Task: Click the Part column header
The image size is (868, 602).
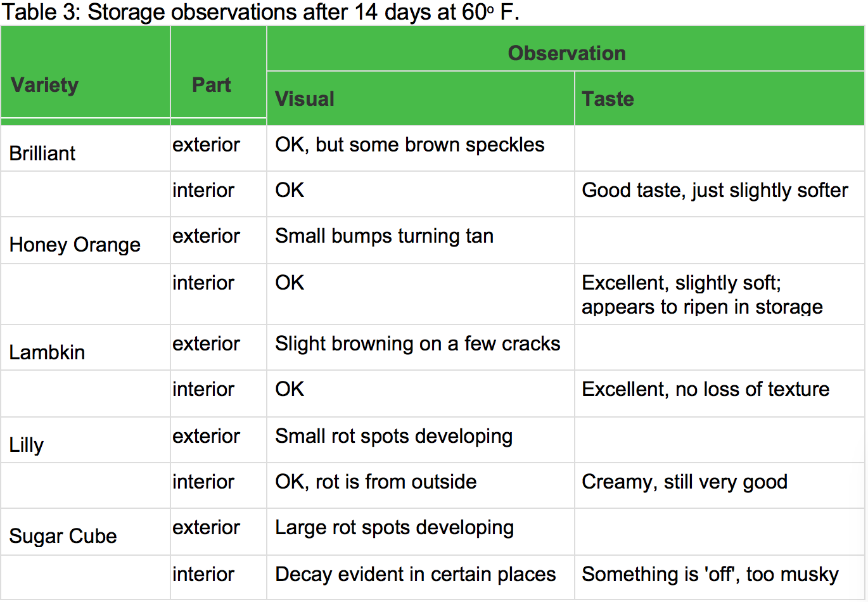Action: 212,85
